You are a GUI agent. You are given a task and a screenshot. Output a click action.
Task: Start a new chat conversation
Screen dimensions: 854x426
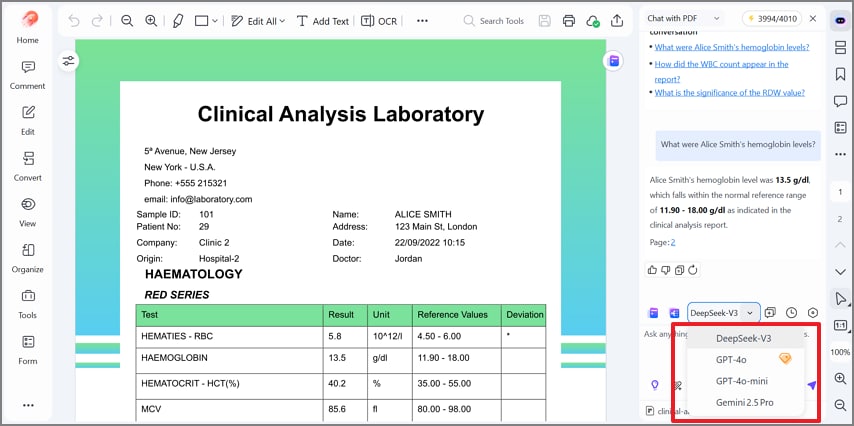pyautogui.click(x=771, y=313)
